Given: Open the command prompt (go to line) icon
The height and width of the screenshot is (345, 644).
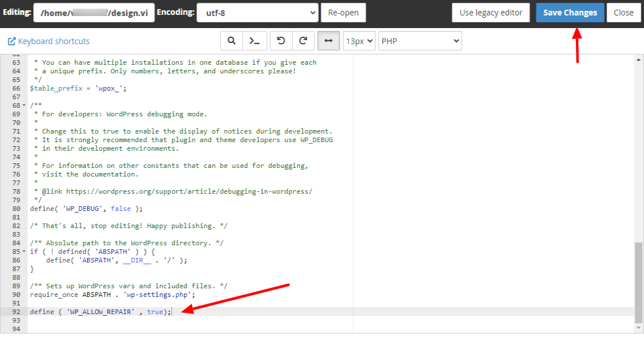Looking at the screenshot, I should [x=255, y=41].
